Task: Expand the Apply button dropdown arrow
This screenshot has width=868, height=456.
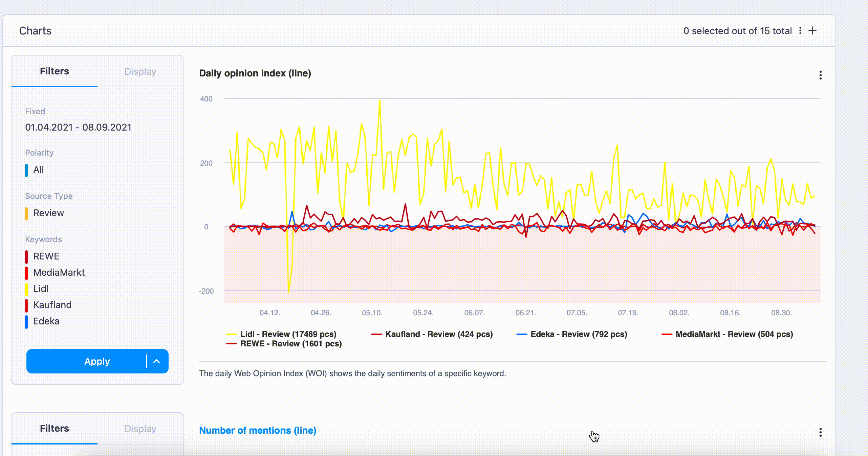Action: pos(157,361)
